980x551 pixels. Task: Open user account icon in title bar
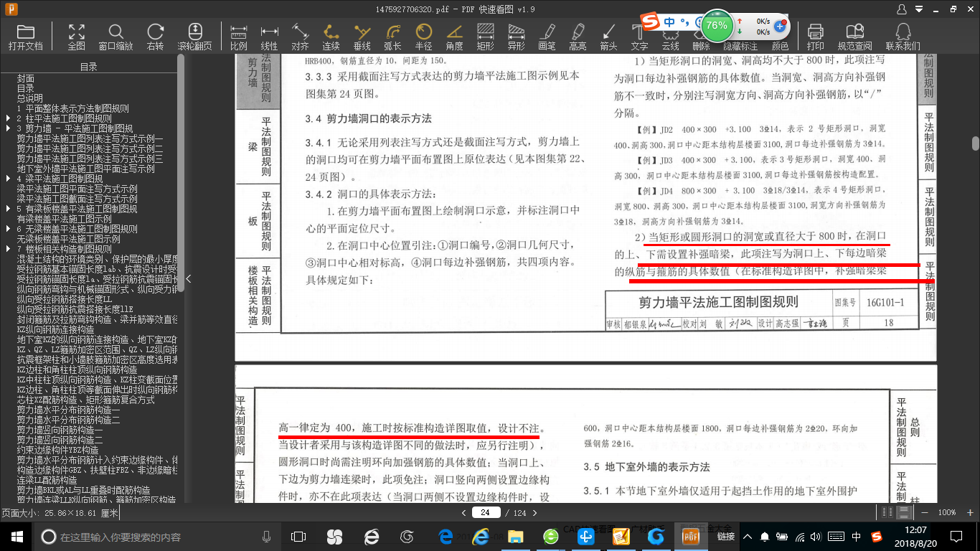(x=903, y=9)
